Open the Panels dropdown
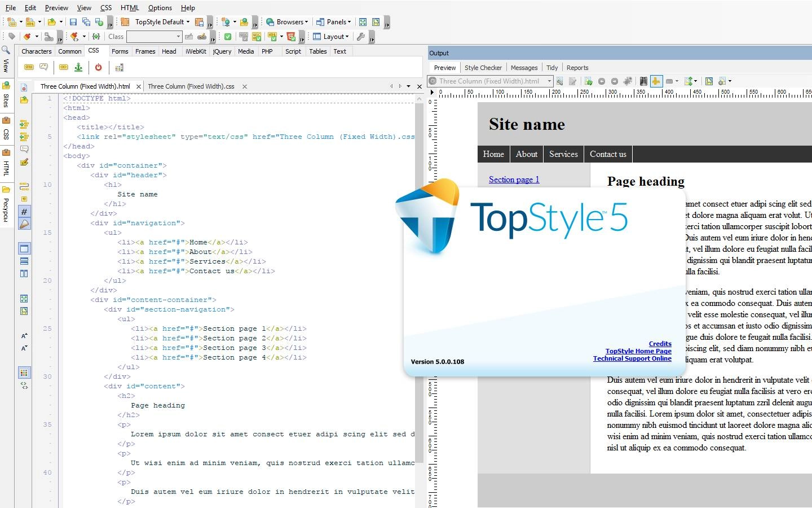The width and height of the screenshot is (812, 508). pos(333,22)
